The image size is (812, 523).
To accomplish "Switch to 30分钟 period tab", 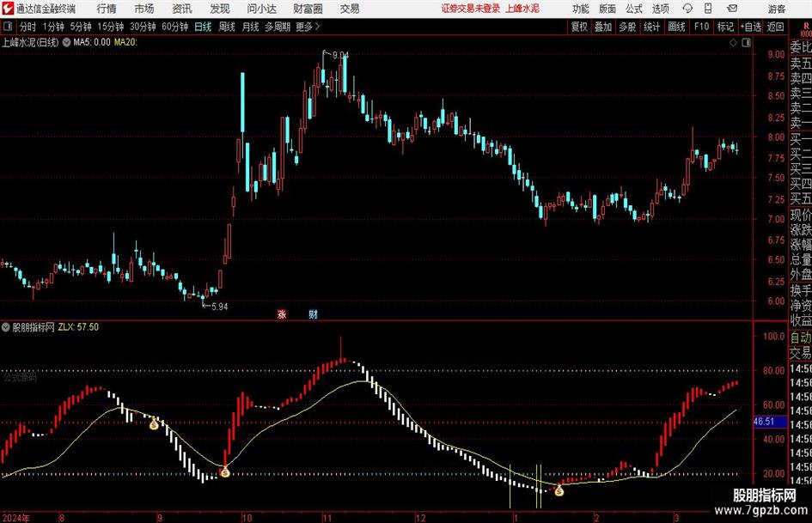I will pyautogui.click(x=143, y=27).
